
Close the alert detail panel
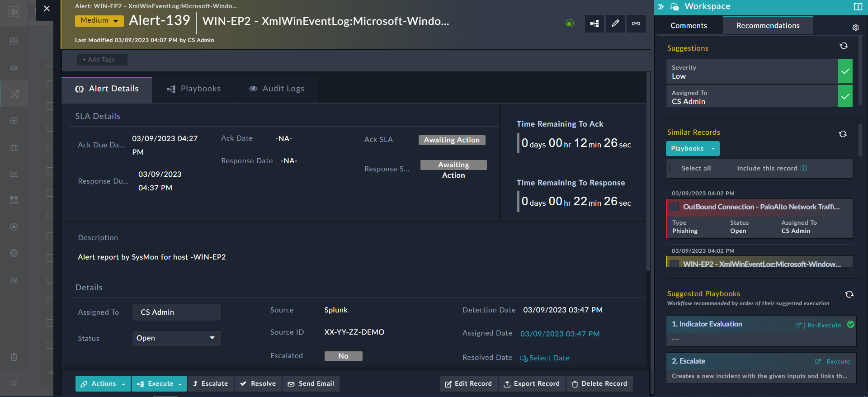[47, 9]
